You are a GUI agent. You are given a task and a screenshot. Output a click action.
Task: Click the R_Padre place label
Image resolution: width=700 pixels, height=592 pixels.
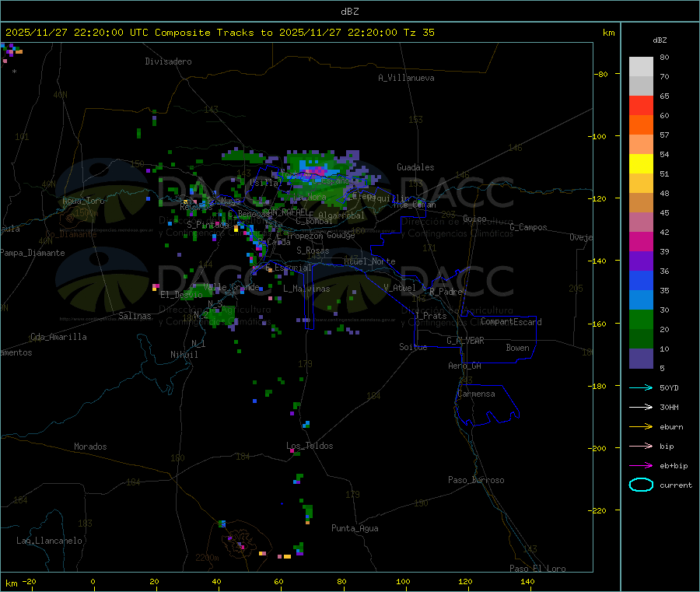446,292
